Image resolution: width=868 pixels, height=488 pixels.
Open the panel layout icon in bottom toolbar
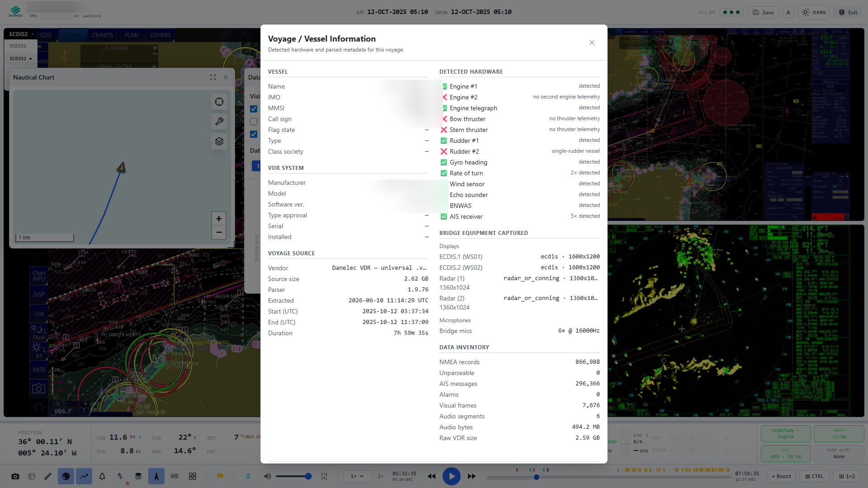32,476
